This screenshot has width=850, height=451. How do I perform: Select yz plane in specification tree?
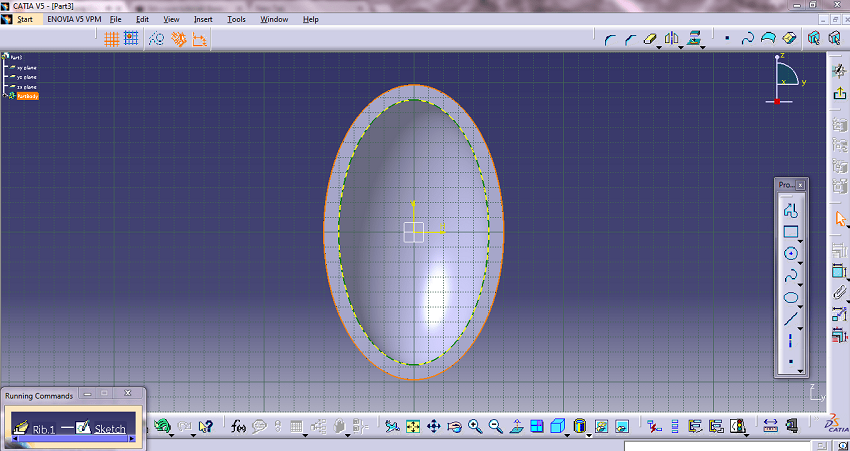point(27,77)
